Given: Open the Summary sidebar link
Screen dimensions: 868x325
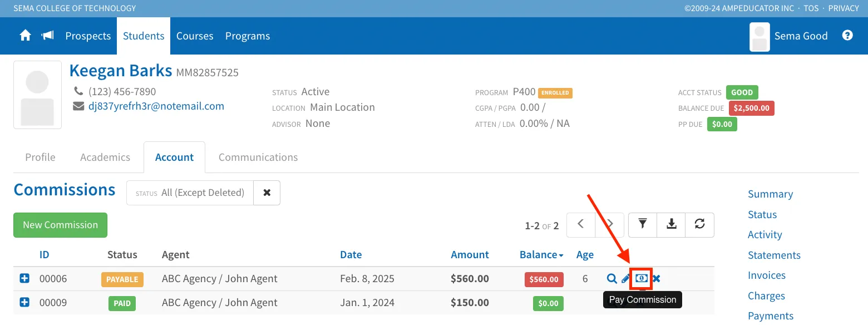Looking at the screenshot, I should [x=770, y=194].
